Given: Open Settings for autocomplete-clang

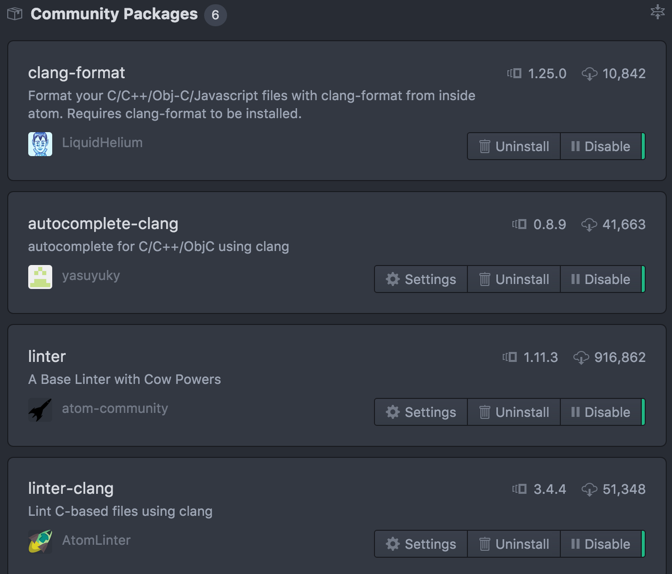Looking at the screenshot, I should pyautogui.click(x=421, y=279).
